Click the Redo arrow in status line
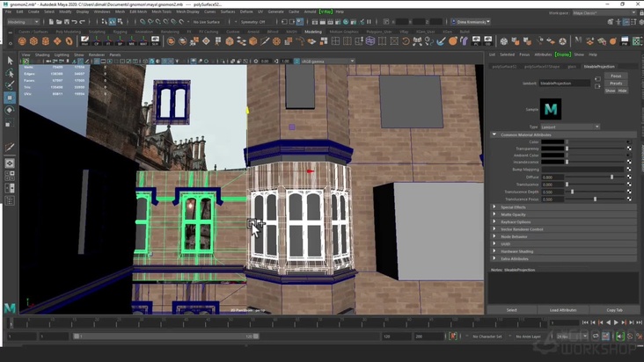This screenshot has height=362, width=644. pos(82,22)
